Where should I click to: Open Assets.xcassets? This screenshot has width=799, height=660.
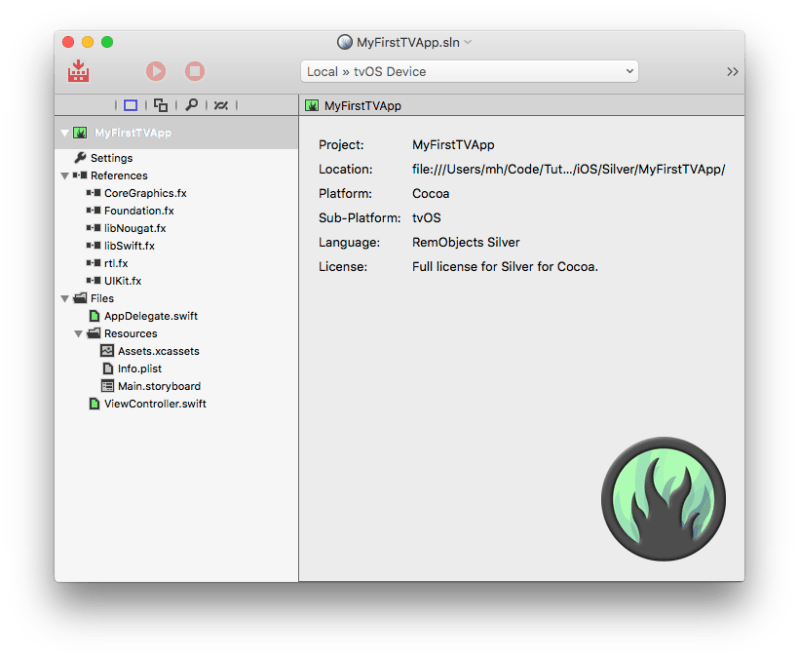click(x=158, y=351)
